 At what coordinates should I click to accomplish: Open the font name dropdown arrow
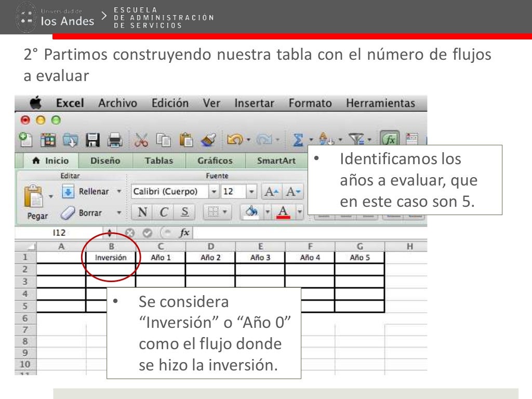214,192
